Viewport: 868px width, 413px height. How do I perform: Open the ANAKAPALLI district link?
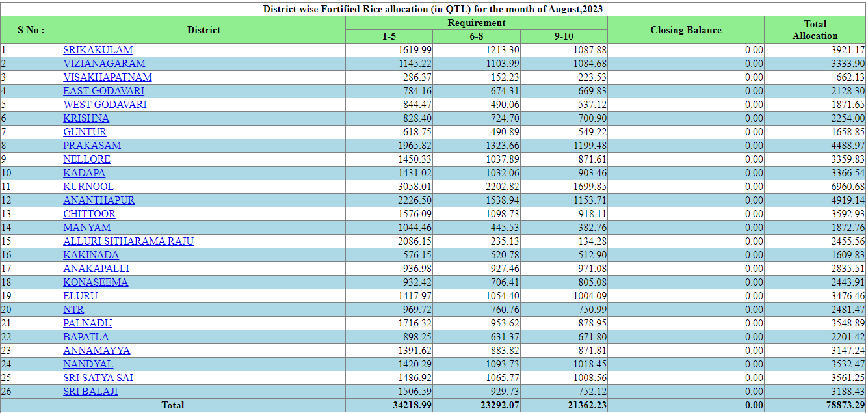pyautogui.click(x=96, y=269)
